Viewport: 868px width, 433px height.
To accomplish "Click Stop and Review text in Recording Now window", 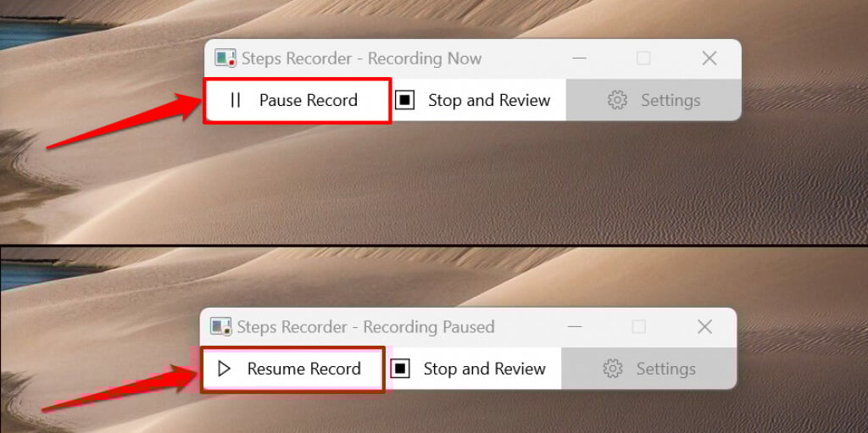I will point(489,100).
